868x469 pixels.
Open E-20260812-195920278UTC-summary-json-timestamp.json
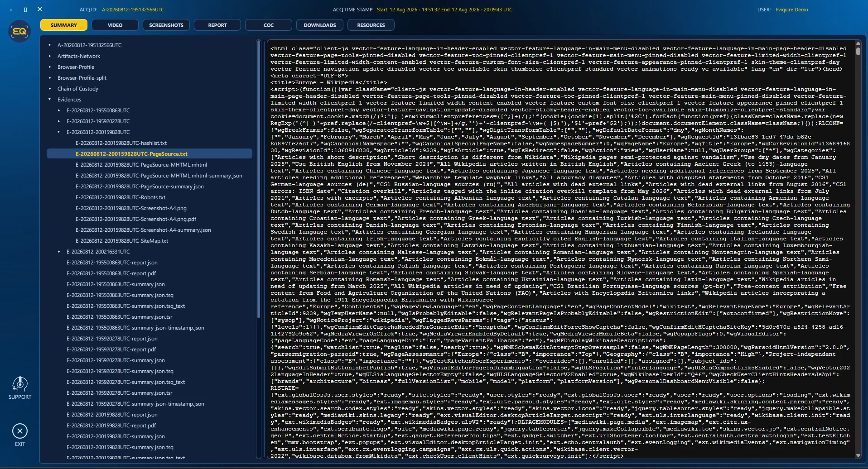(135, 404)
